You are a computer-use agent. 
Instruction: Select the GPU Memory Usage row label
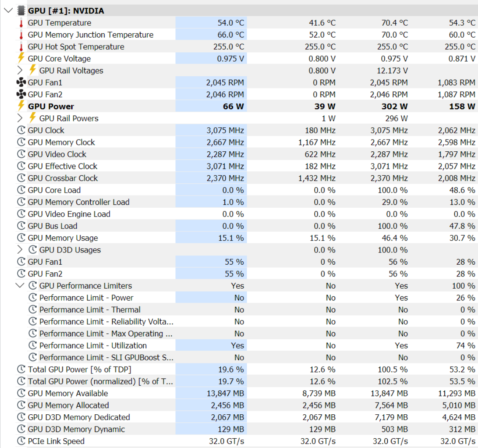(62, 238)
